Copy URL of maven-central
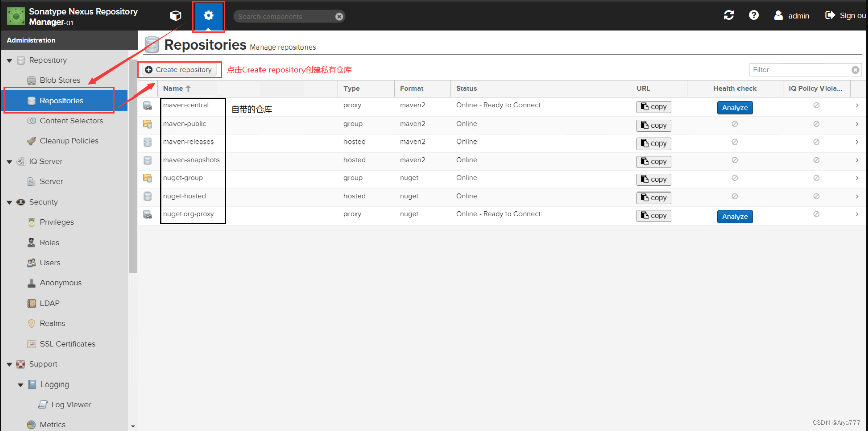 [x=654, y=107]
